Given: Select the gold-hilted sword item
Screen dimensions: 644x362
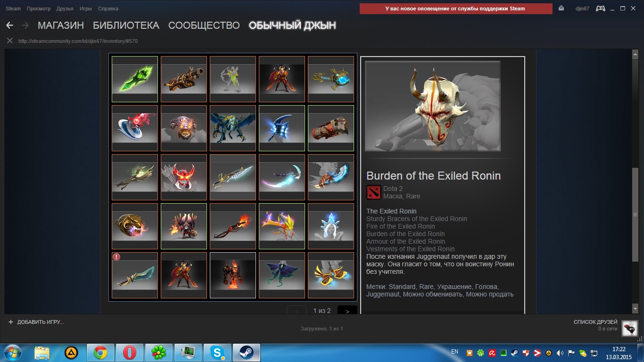Looking at the screenshot, I should pos(233,177).
